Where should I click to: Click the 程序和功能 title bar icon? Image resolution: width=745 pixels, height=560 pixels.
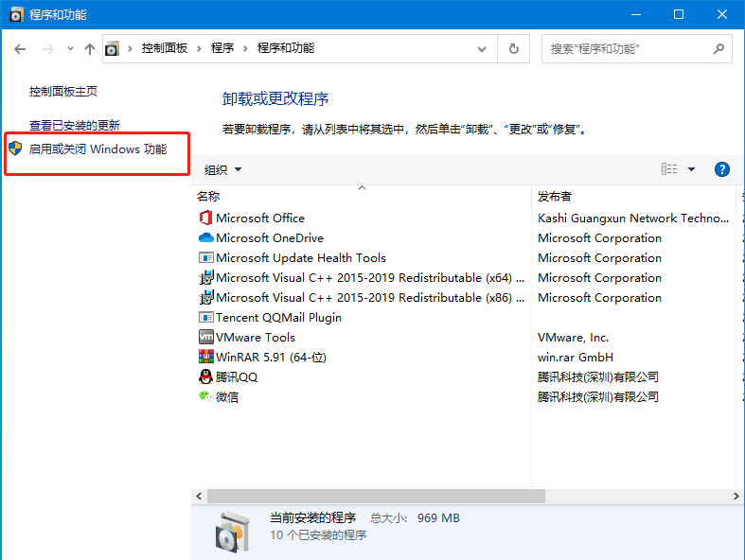point(16,15)
